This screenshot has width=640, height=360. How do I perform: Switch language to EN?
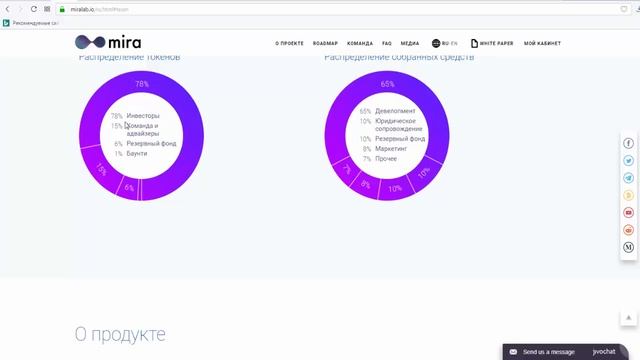click(454, 43)
